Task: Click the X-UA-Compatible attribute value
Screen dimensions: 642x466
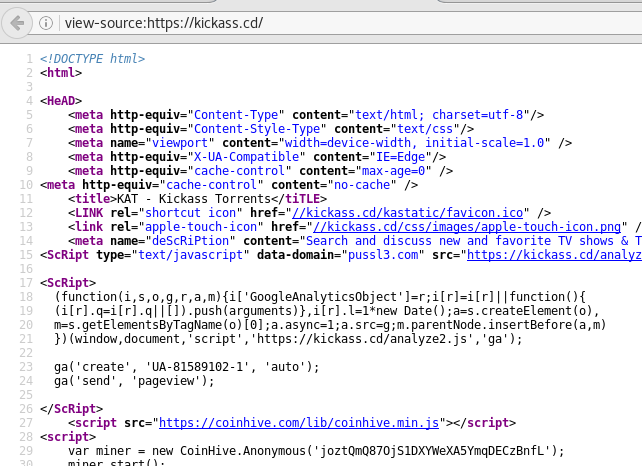Action: (246, 157)
